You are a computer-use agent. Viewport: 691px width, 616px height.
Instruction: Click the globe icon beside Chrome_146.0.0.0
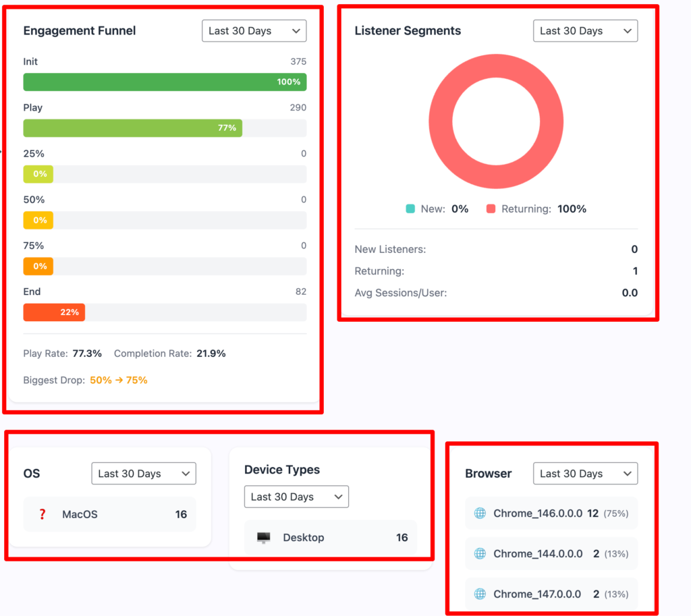coord(480,513)
